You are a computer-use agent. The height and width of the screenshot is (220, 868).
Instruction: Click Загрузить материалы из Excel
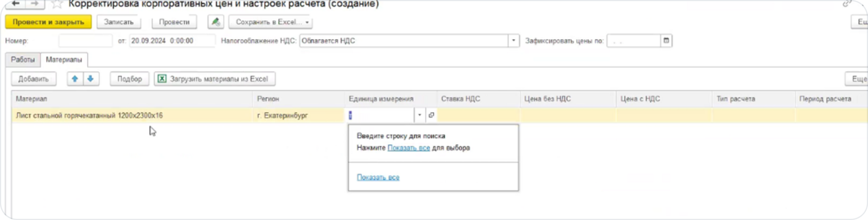214,79
